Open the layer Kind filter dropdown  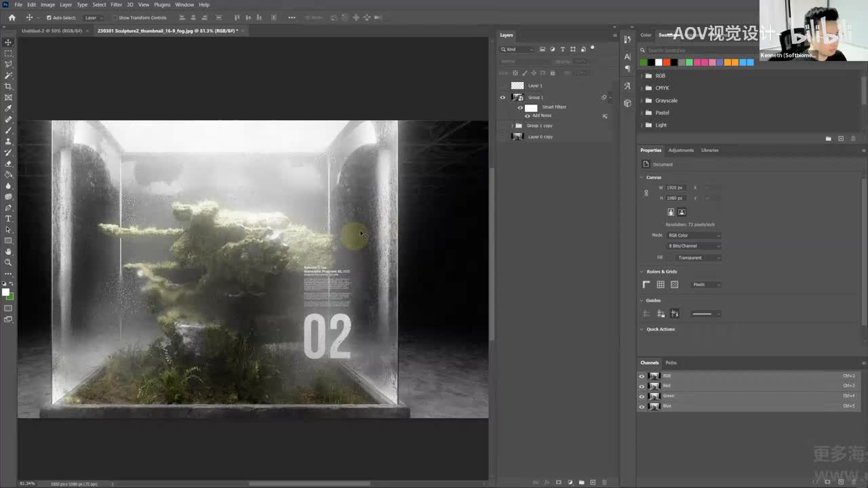[x=518, y=49]
